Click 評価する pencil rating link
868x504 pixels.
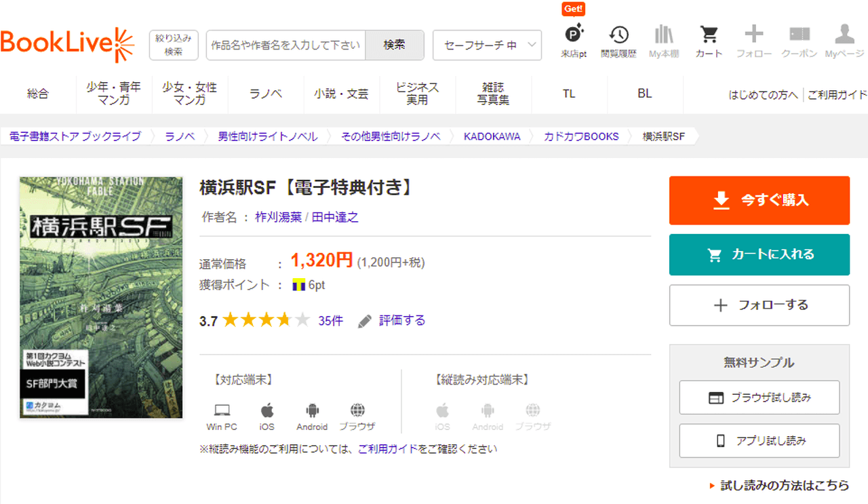(392, 321)
